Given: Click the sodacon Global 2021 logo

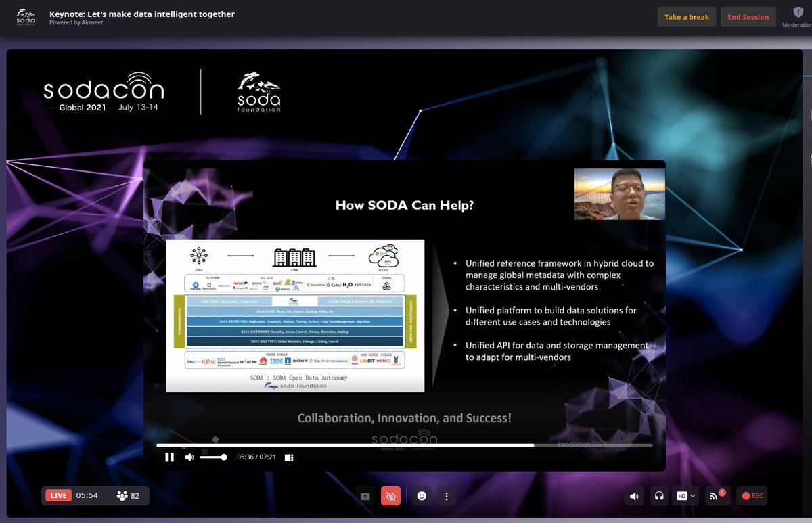Looking at the screenshot, I should [104, 93].
